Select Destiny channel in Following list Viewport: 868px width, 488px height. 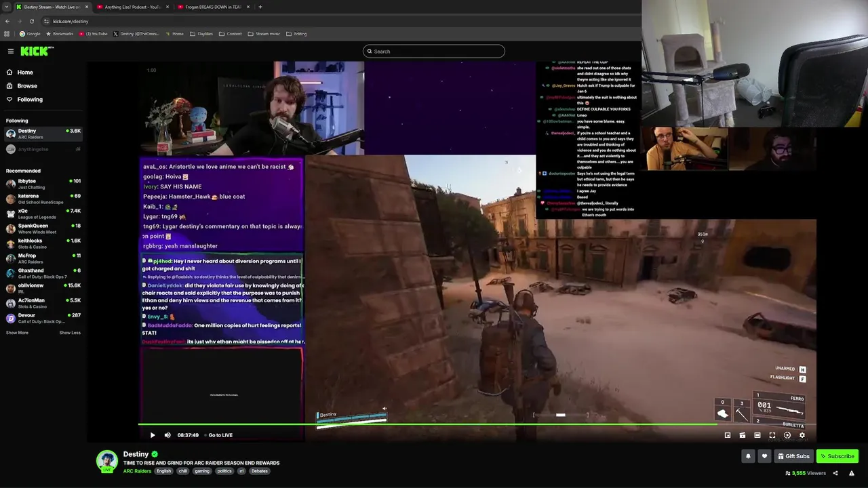click(x=43, y=134)
